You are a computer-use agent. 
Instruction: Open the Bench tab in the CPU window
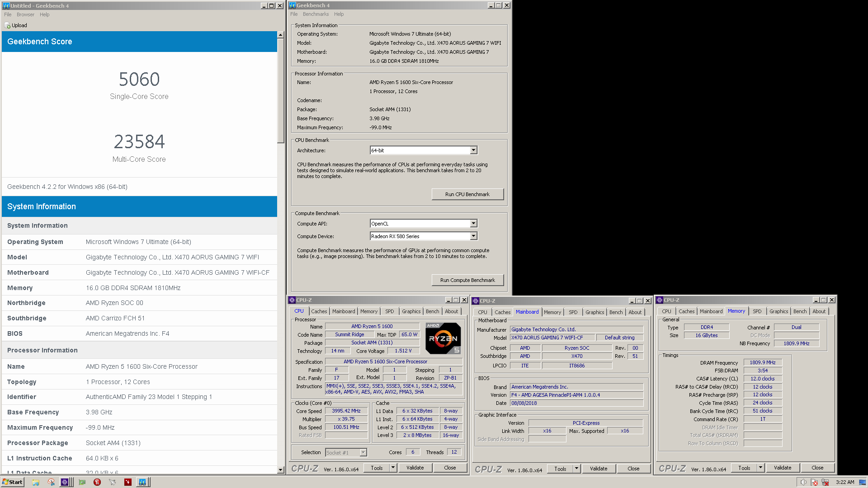(432, 311)
